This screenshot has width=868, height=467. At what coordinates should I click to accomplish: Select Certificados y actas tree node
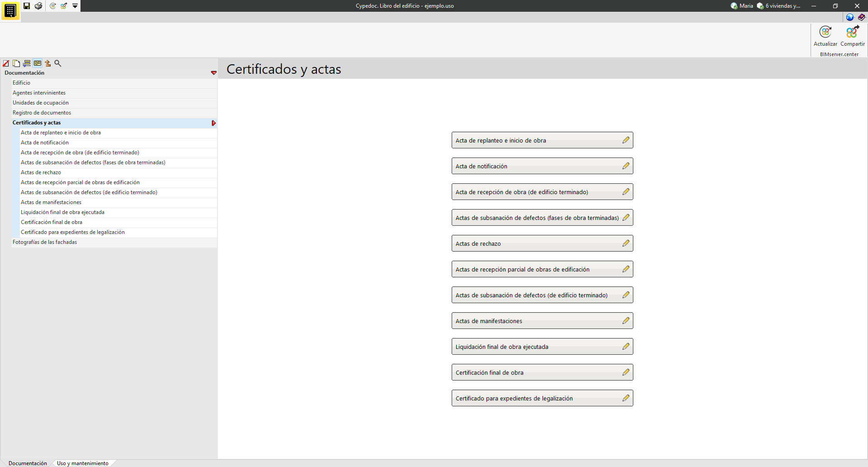[x=115, y=123]
